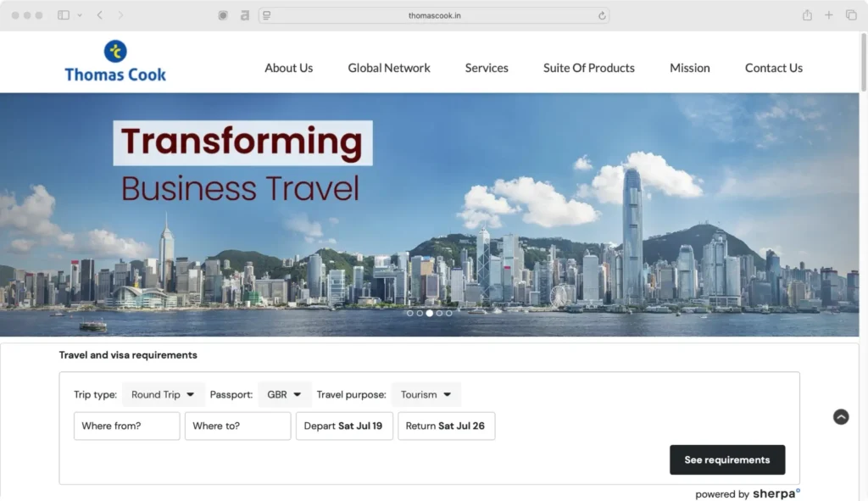Open a new tab with the plus icon
The image size is (868, 501).
point(828,14)
